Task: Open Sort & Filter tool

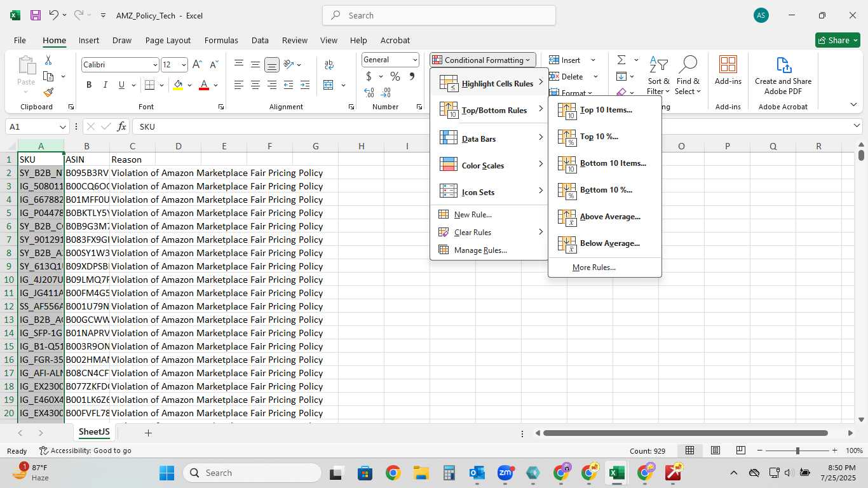Action: pyautogui.click(x=658, y=76)
